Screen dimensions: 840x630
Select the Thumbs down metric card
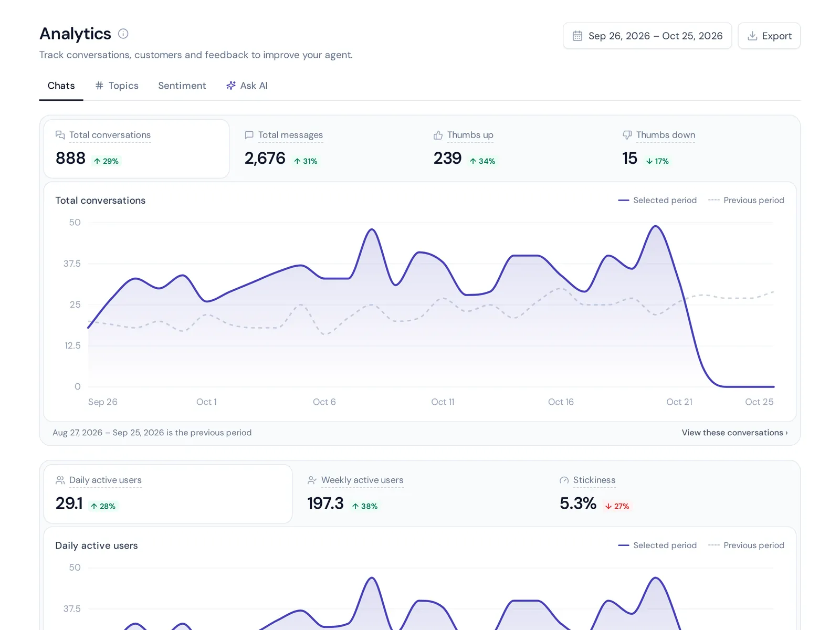pos(703,149)
